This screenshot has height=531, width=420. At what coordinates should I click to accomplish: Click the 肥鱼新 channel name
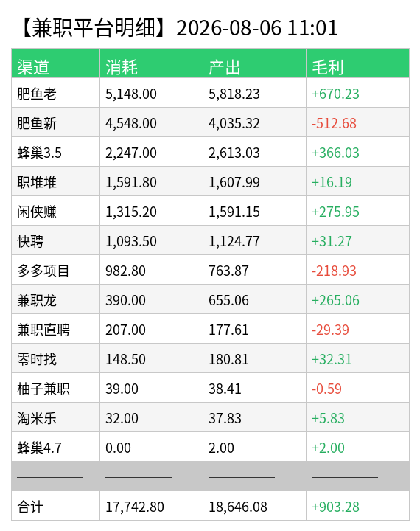click(37, 123)
